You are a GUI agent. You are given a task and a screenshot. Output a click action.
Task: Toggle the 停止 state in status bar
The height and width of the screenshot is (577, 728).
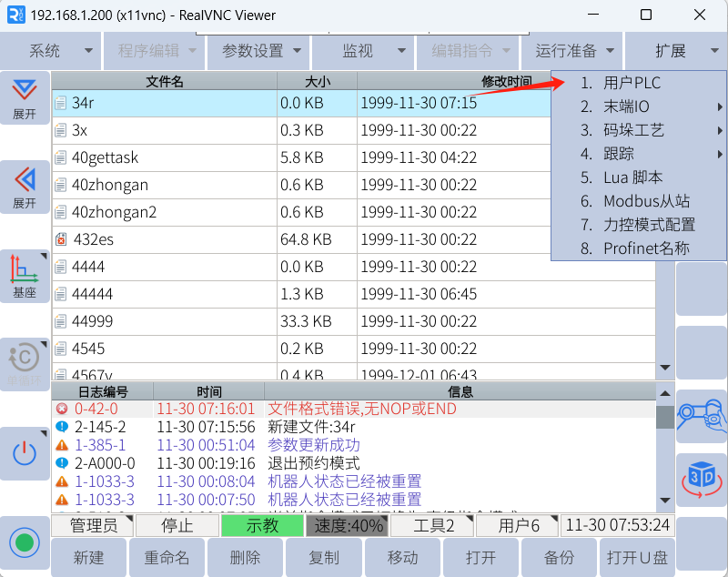point(177,525)
